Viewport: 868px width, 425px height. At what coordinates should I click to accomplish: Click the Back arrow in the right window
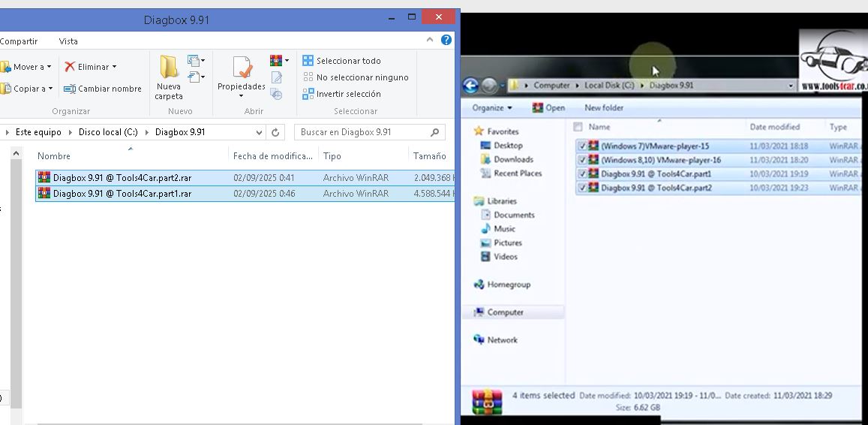click(x=470, y=86)
